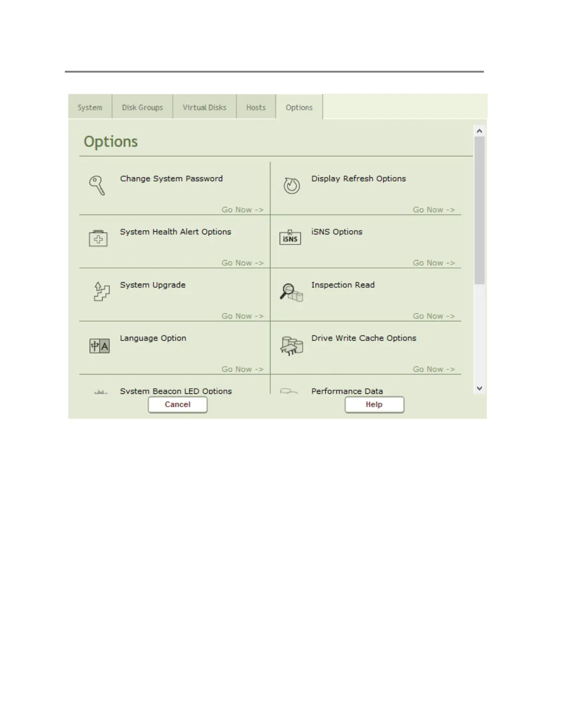563x728 pixels.
Task: Click the System Upgrade label
Action: (153, 285)
